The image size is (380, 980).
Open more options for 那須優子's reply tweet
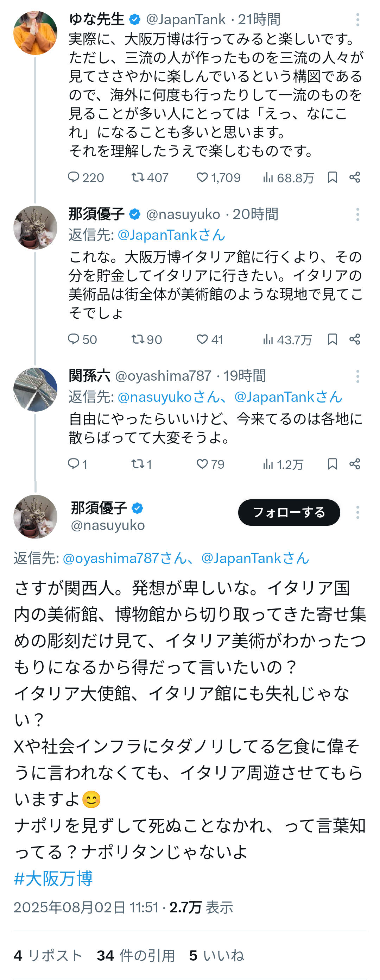[x=357, y=214]
